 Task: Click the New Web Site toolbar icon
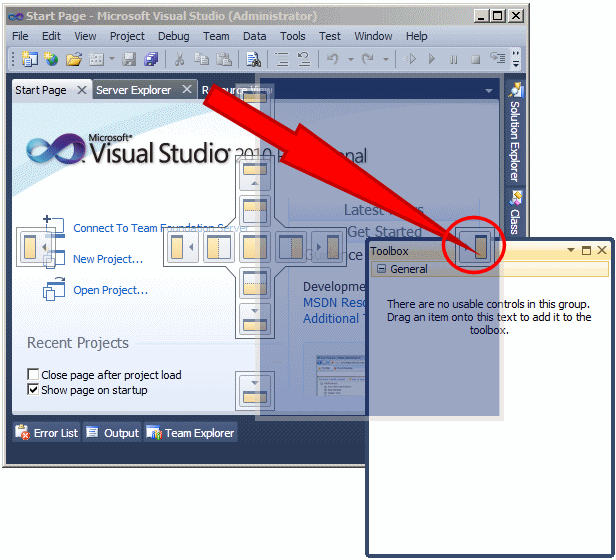(x=51, y=59)
